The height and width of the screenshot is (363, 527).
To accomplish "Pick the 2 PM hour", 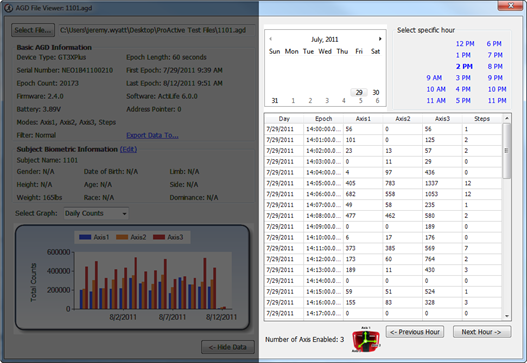I will 464,67.
